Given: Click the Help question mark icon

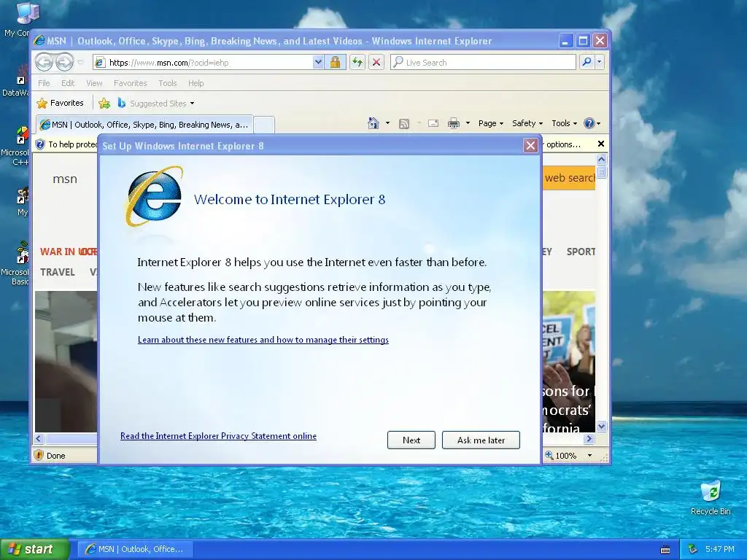Looking at the screenshot, I should [x=589, y=123].
